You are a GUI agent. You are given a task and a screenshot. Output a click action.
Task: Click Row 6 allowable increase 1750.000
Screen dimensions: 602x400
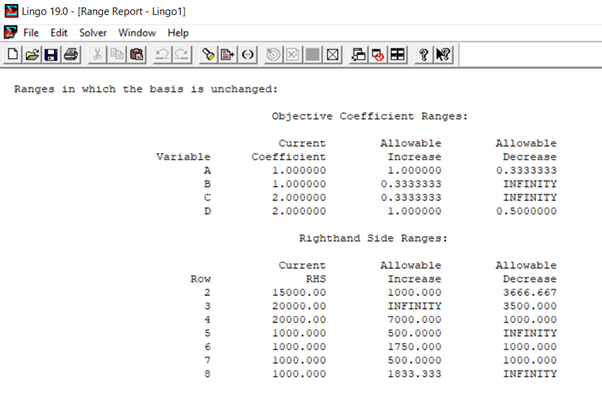pos(415,347)
